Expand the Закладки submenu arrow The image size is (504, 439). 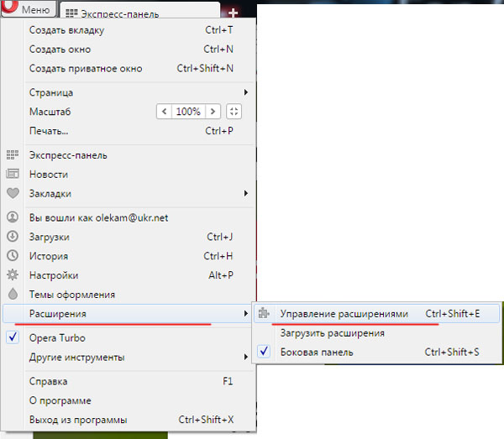point(245,194)
